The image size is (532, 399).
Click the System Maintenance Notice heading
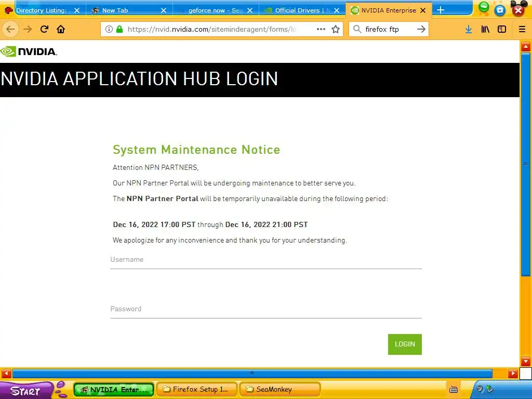(196, 150)
